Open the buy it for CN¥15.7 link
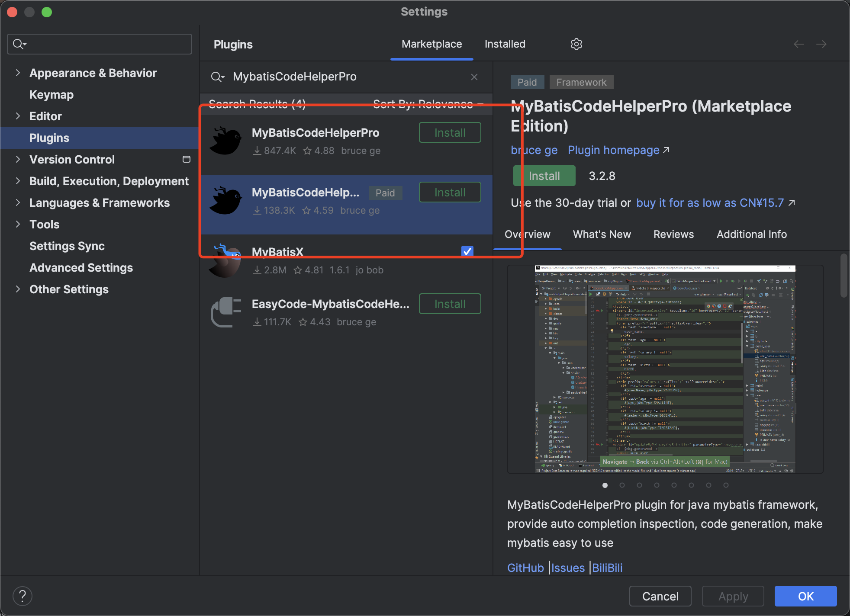850x616 pixels. (x=710, y=203)
